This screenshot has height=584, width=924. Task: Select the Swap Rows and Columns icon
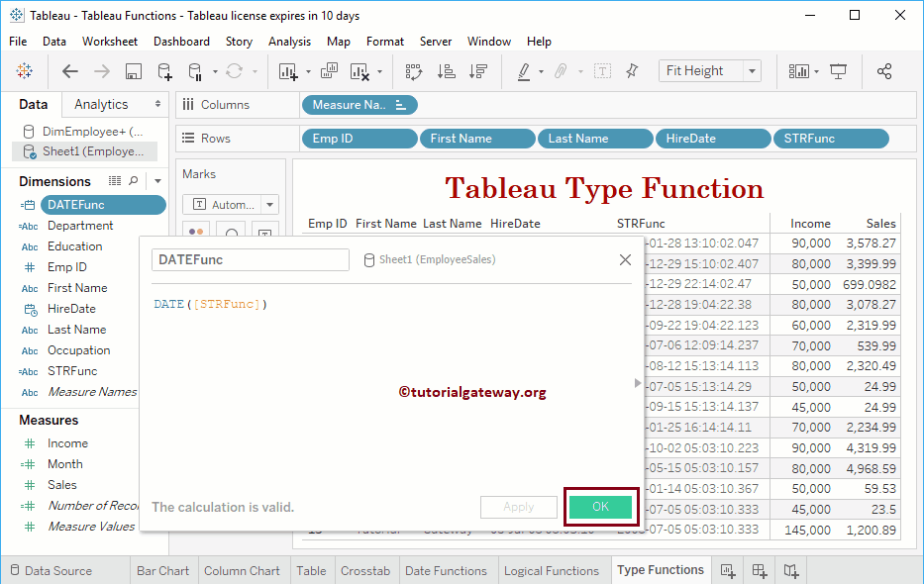(x=413, y=70)
